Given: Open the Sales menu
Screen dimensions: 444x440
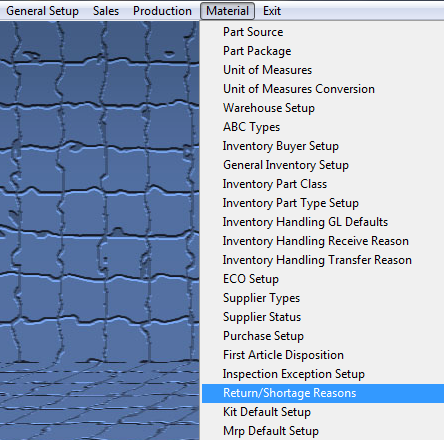Looking at the screenshot, I should (x=106, y=11).
